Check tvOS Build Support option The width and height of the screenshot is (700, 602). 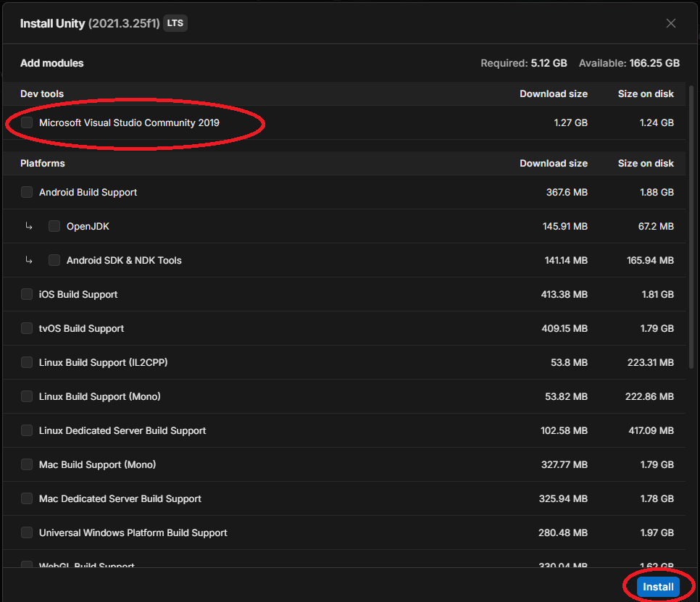27,328
